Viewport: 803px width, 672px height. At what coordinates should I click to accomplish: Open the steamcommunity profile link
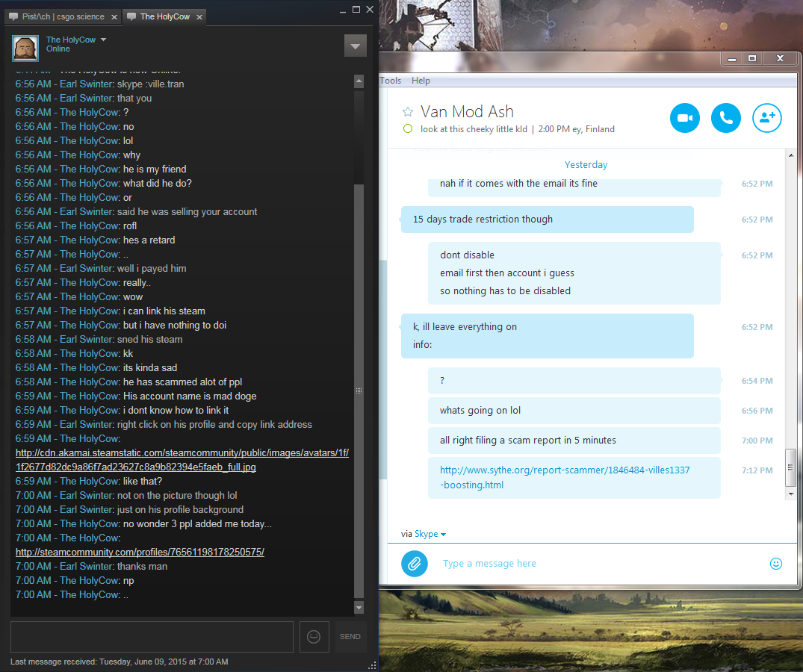[140, 553]
